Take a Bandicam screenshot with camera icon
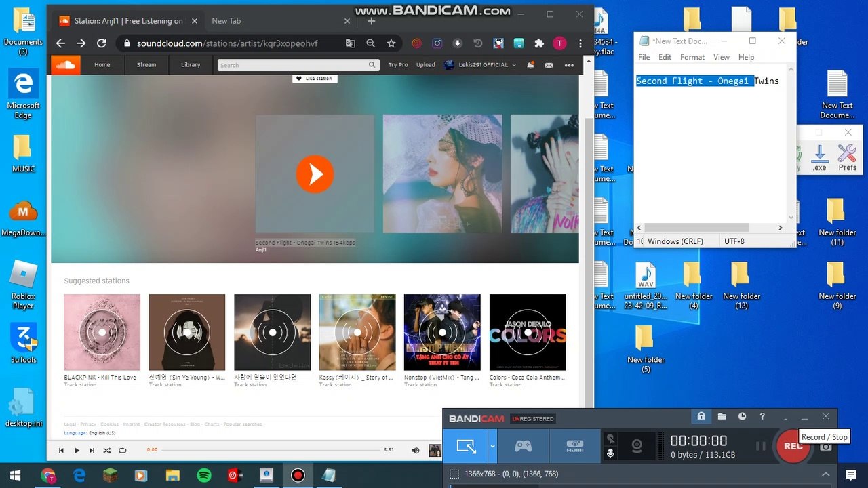Image resolution: width=868 pixels, height=488 pixels. [825, 447]
